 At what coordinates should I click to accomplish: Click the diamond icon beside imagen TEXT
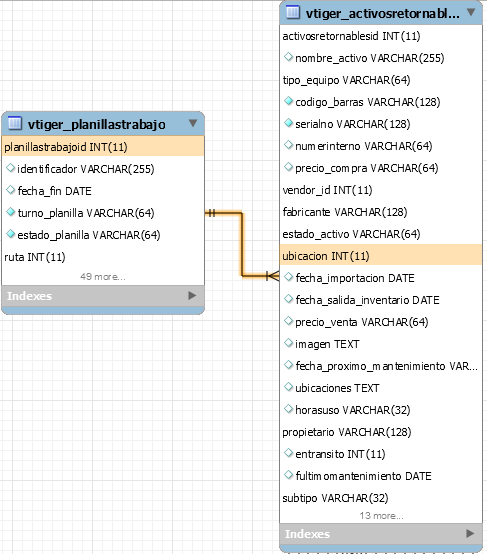pyautogui.click(x=289, y=343)
